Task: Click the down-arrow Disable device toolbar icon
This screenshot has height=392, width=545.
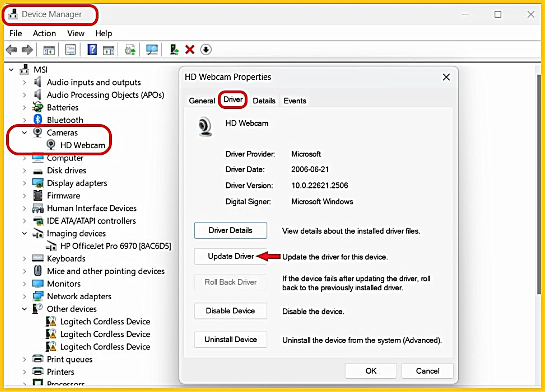Action: pos(206,50)
